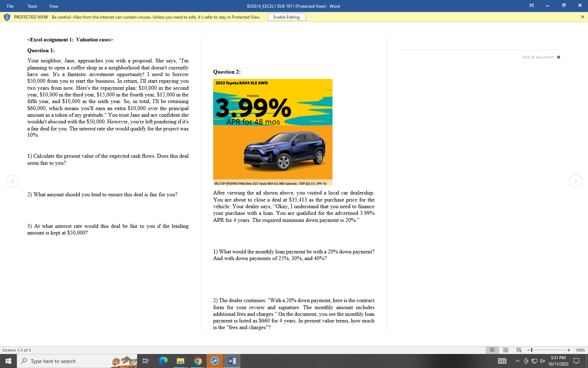Open network settings tray icon
Viewport: 588px width, 368px height.
[x=534, y=361]
